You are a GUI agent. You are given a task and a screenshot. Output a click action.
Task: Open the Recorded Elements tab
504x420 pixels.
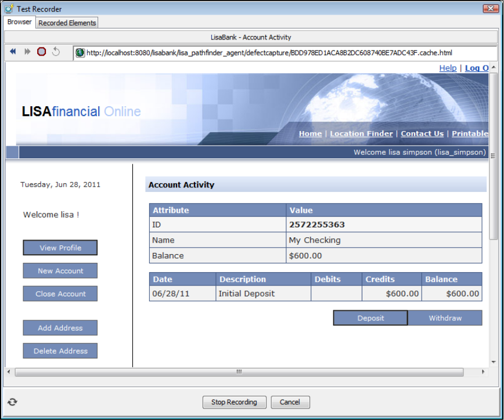[67, 23]
